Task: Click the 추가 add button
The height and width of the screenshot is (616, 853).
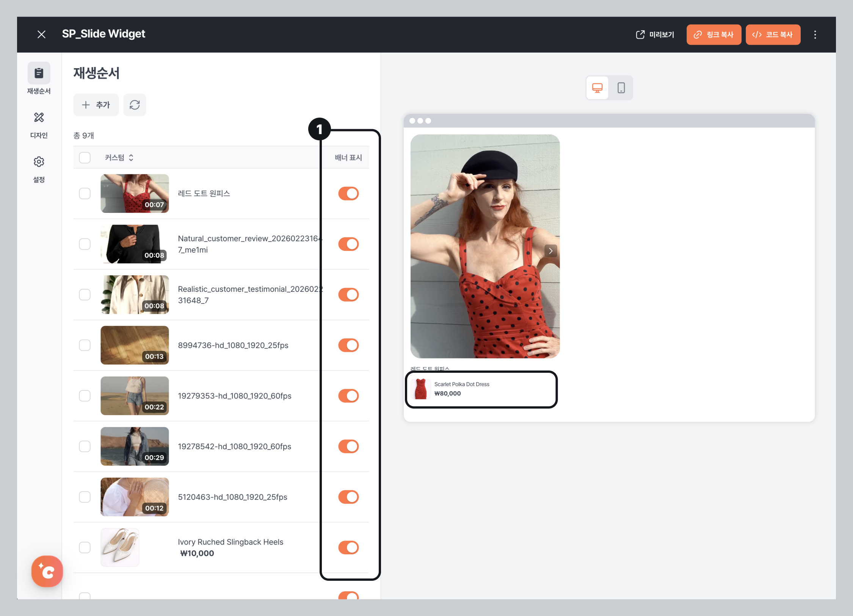Action: point(96,105)
